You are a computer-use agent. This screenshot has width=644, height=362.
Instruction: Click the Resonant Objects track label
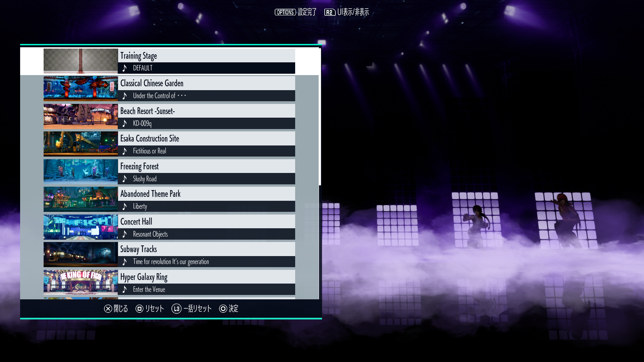point(150,234)
